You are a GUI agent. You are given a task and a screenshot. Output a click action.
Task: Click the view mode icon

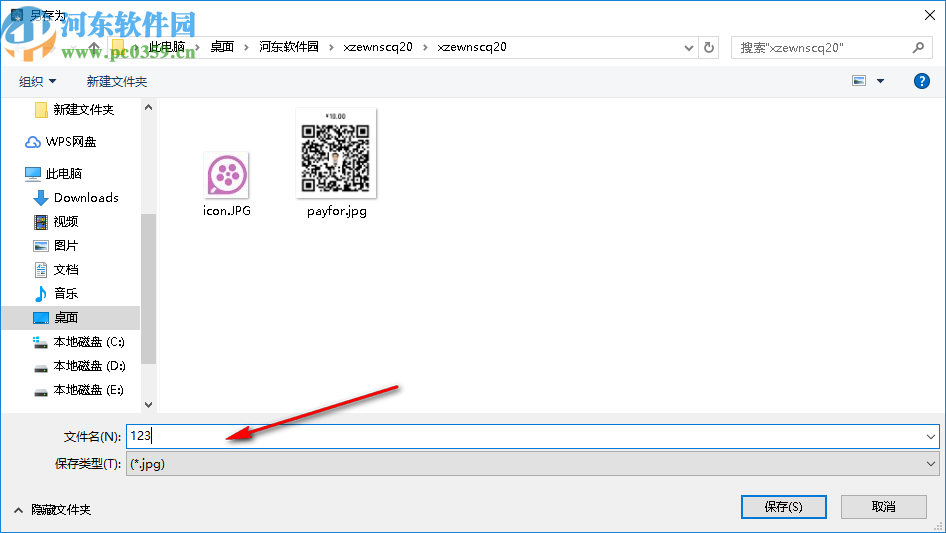tap(859, 81)
